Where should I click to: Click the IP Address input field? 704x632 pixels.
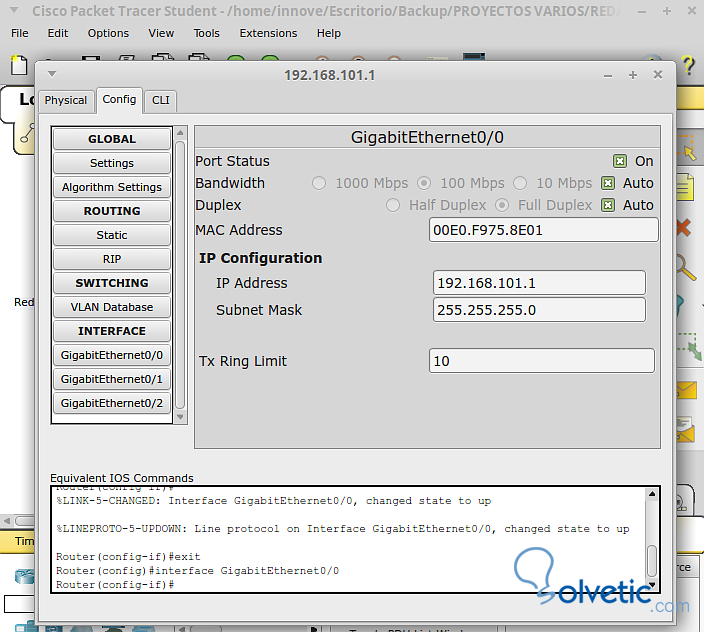click(539, 283)
